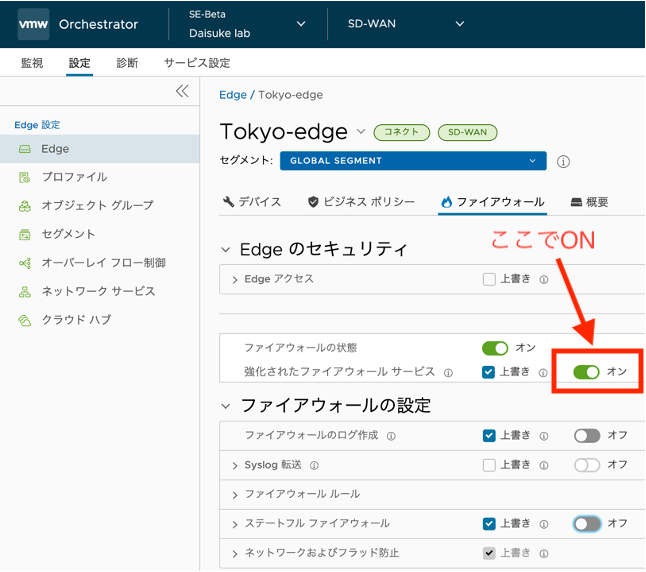This screenshot has width=646, height=572.
Task: Toggle the ファイアウォールのログ作成 switch on
Action: click(587, 436)
